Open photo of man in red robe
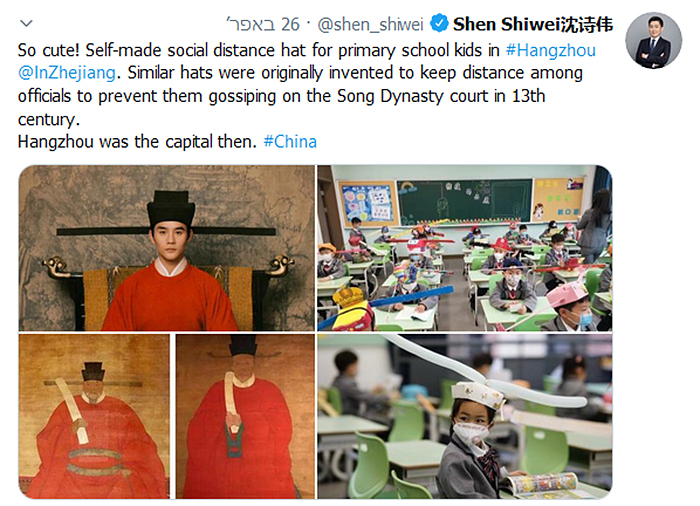This screenshot has height=506, width=700. coord(167,248)
